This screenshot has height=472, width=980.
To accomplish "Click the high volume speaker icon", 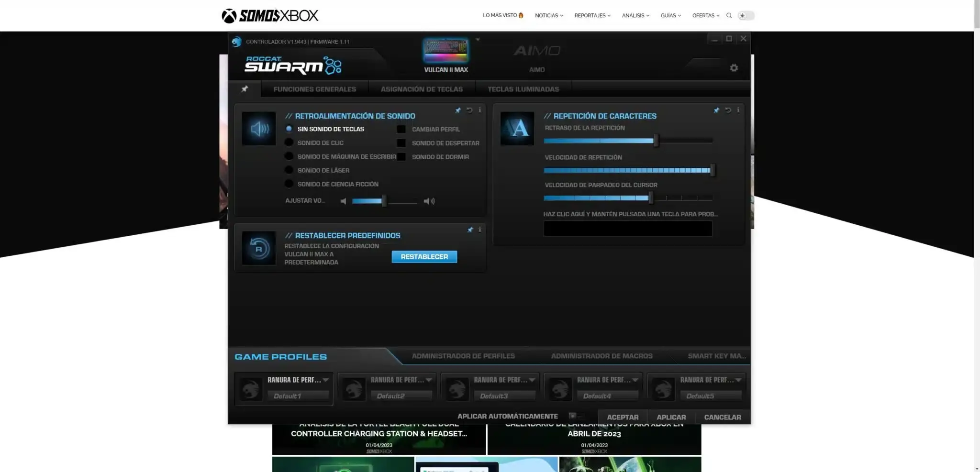I will point(429,201).
